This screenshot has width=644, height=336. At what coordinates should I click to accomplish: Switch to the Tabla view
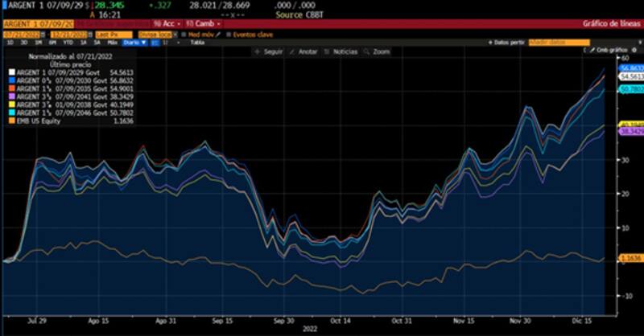click(x=196, y=42)
